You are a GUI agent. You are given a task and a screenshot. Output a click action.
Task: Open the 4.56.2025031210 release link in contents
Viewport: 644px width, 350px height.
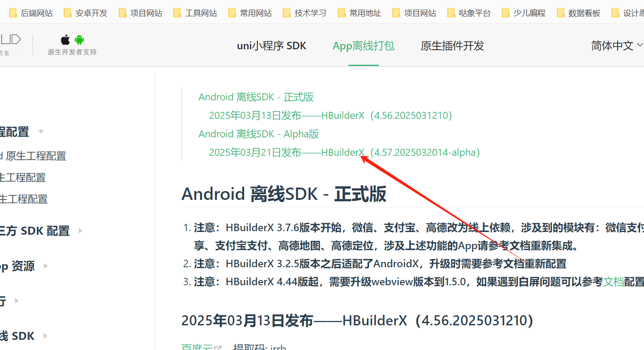[331, 115]
